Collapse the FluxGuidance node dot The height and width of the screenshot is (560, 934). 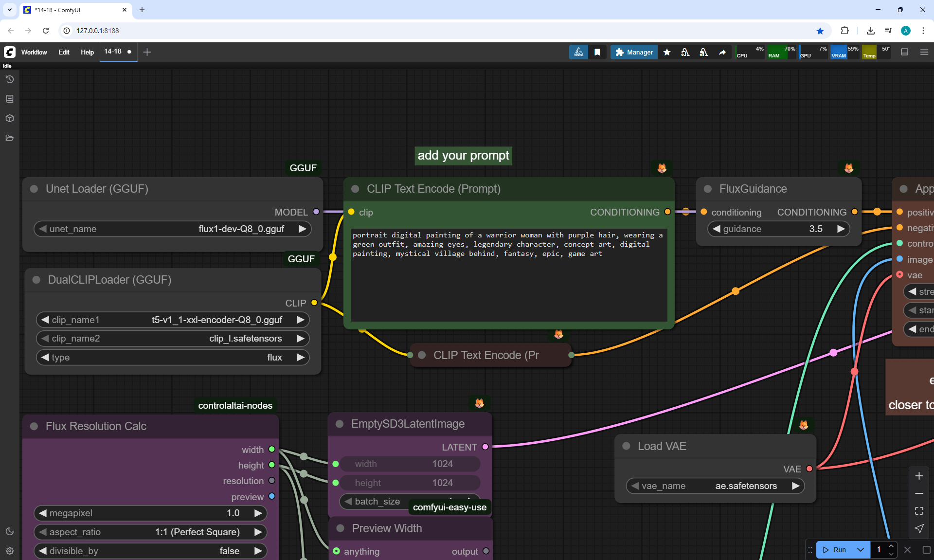(x=708, y=189)
